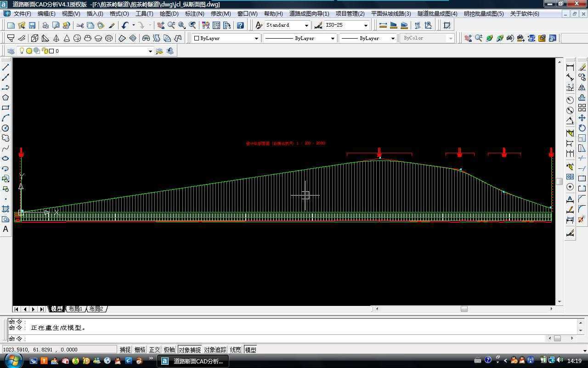The image size is (588, 368).
Task: Select the Circle tool
Action: [x=6, y=128]
